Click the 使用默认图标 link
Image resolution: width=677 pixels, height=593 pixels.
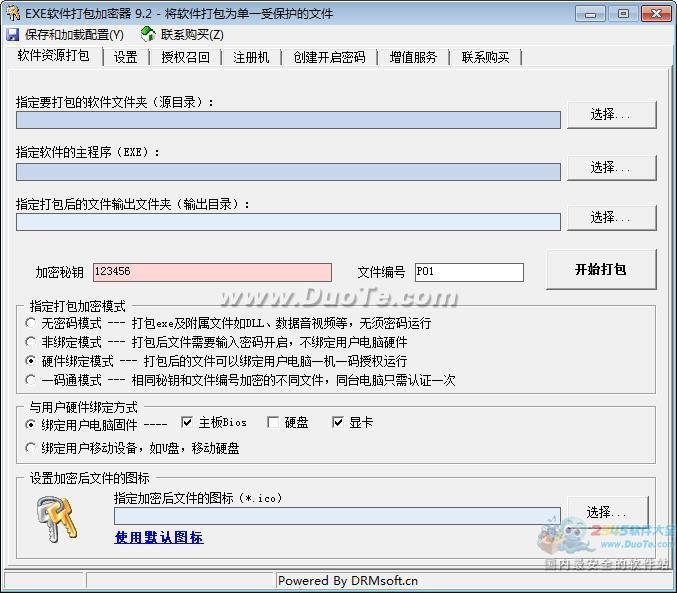(158, 537)
